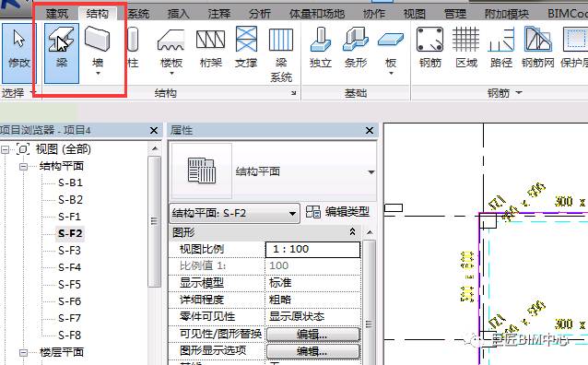Screen dimensions: 588x365
Task: Choose the 条形 strip foundation tool
Action: 356,48
